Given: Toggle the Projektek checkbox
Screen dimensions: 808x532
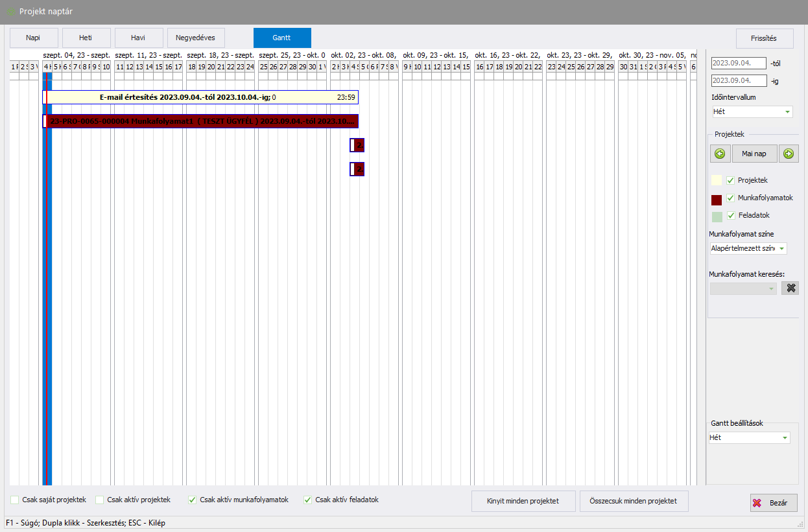Looking at the screenshot, I should [x=731, y=180].
